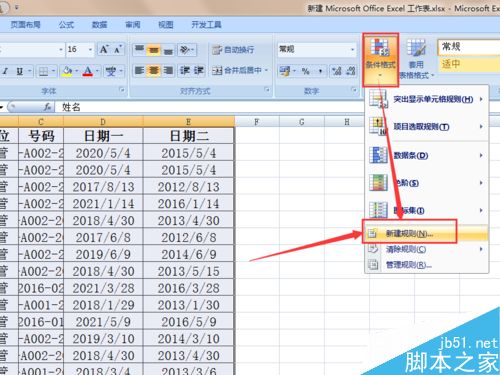Open 清除规则(C) submenu
Image resolution: width=500 pixels, height=375 pixels.
(x=427, y=249)
